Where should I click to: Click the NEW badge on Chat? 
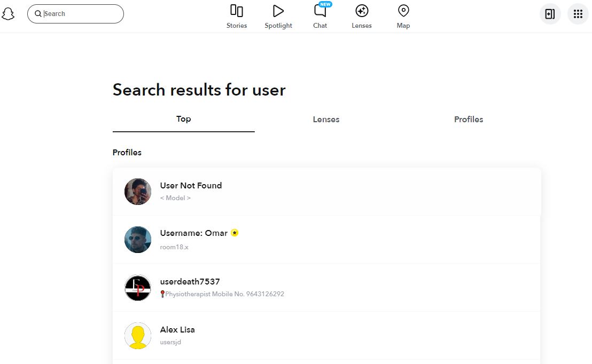(325, 4)
